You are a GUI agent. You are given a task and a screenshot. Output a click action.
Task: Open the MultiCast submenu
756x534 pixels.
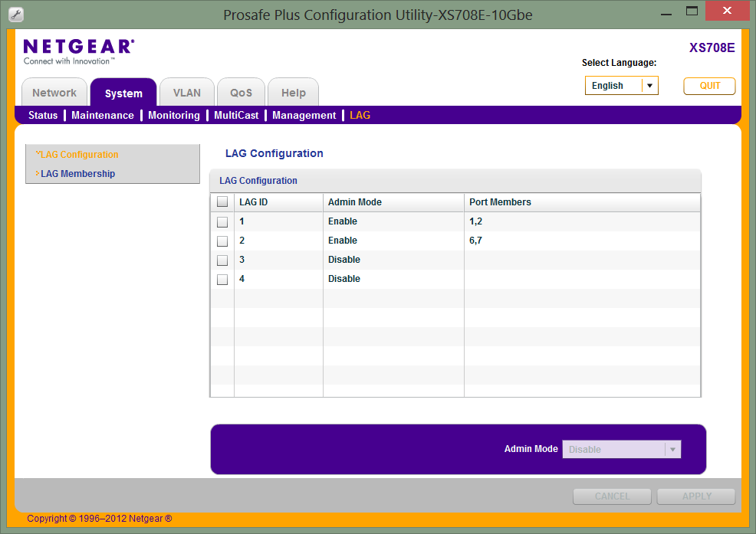click(236, 115)
